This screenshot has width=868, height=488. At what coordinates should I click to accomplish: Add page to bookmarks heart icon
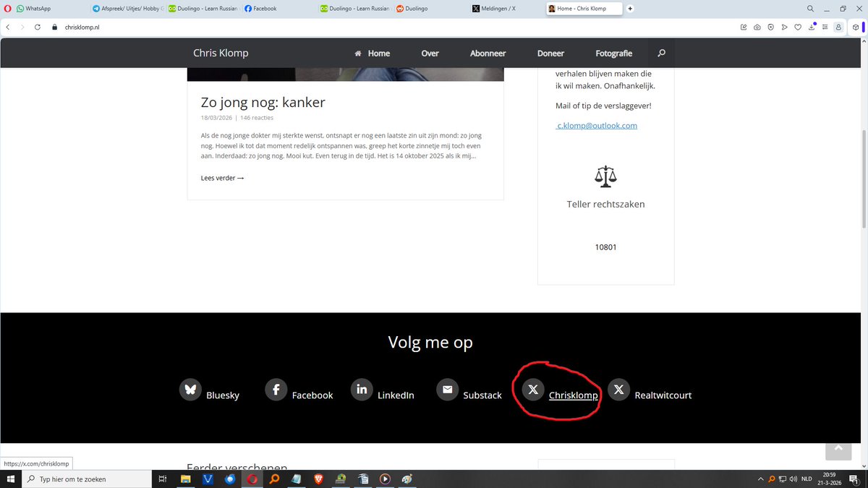[x=797, y=27]
